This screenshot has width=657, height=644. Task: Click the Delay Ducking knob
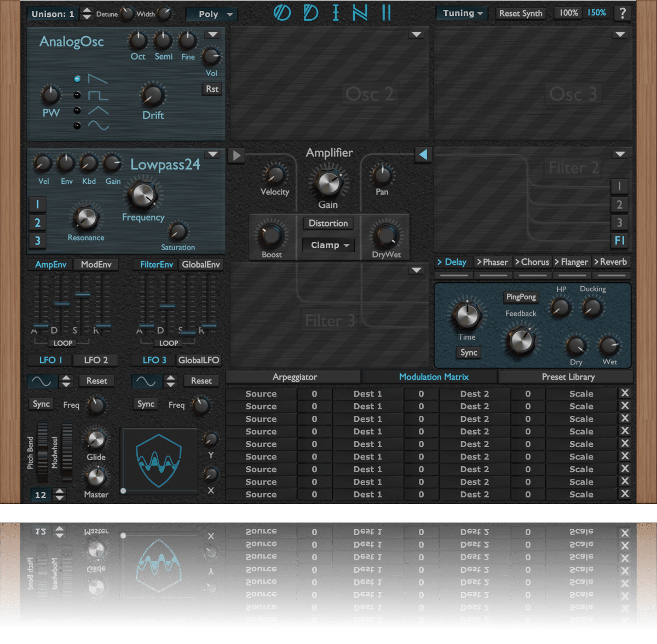tap(592, 307)
